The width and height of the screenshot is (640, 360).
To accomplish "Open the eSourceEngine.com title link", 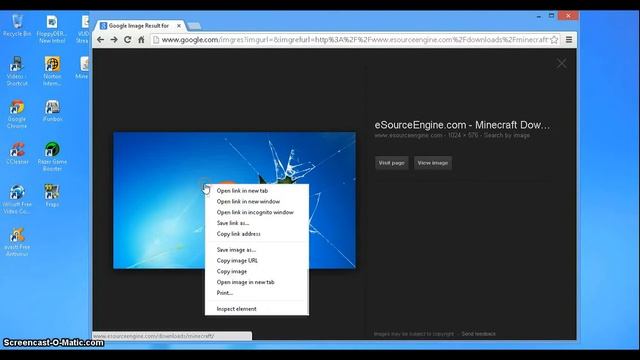I will 462,125.
